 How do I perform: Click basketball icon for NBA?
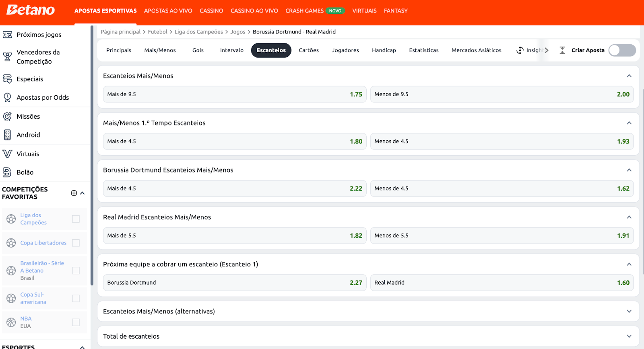pyautogui.click(x=11, y=322)
